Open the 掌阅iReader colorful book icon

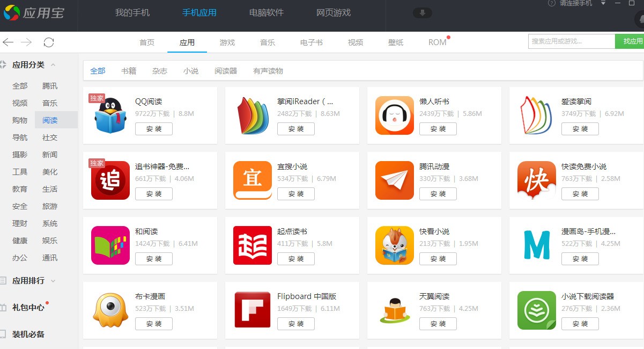tap(253, 115)
